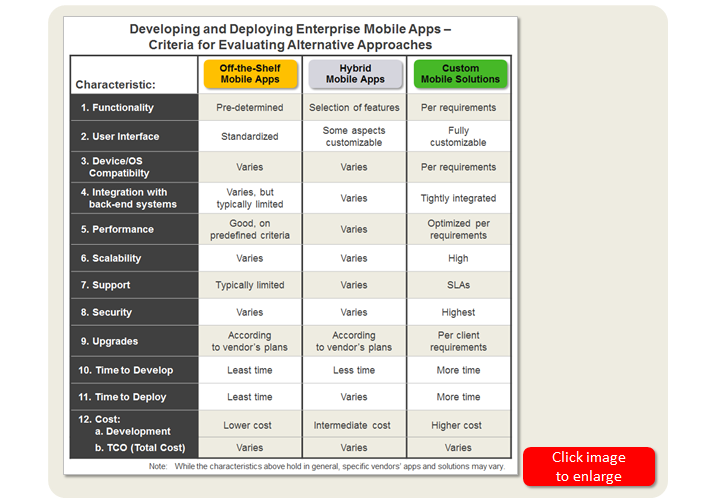Image resolution: width=715 pixels, height=500 pixels.
Task: Click the 'SLAs' support cell
Action: pyautogui.click(x=459, y=285)
